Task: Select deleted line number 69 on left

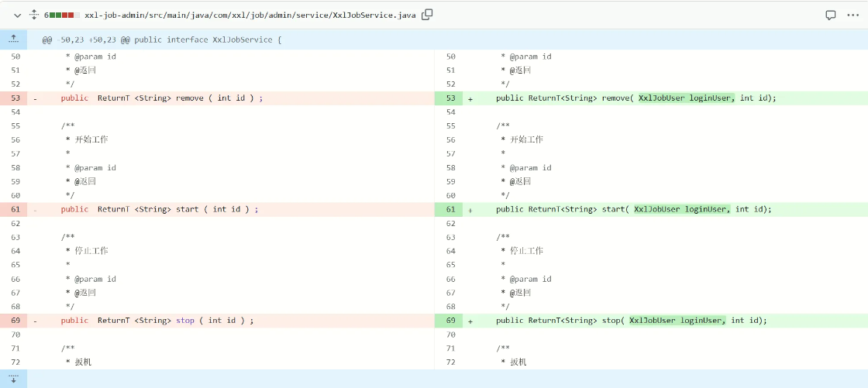Action: click(x=15, y=321)
